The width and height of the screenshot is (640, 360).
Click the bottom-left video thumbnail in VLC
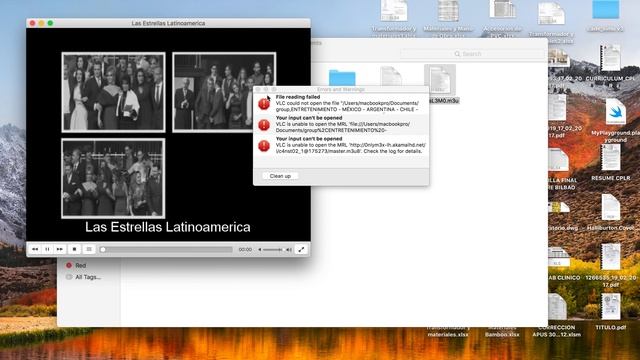click(x=113, y=178)
